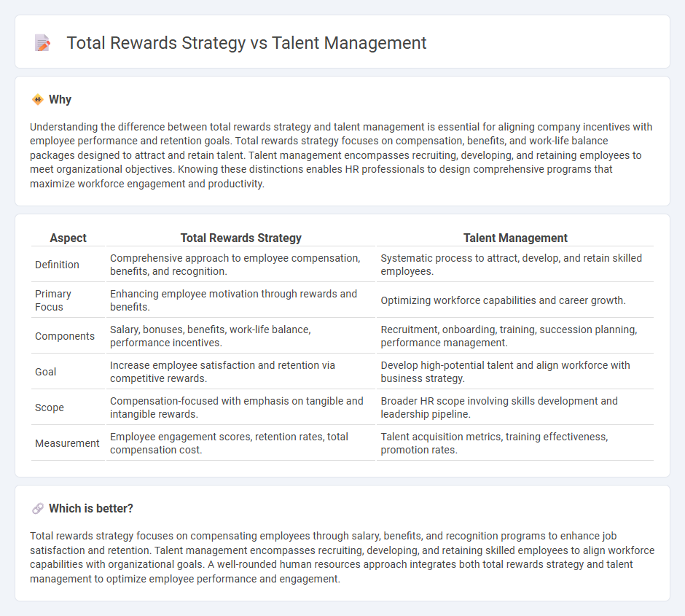Select the 'Definition' row label
The height and width of the screenshot is (616, 685).
[58, 265]
